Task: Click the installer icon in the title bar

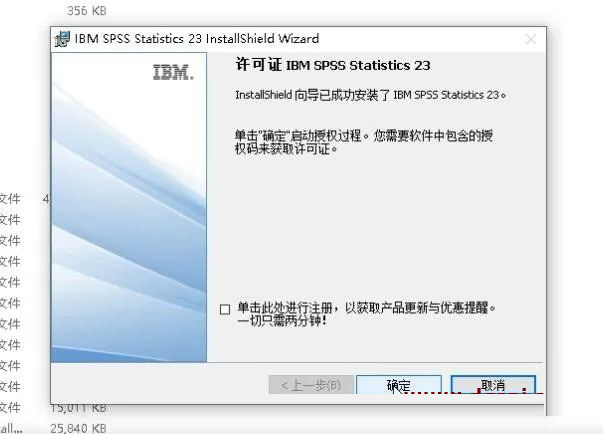Action: [x=62, y=39]
